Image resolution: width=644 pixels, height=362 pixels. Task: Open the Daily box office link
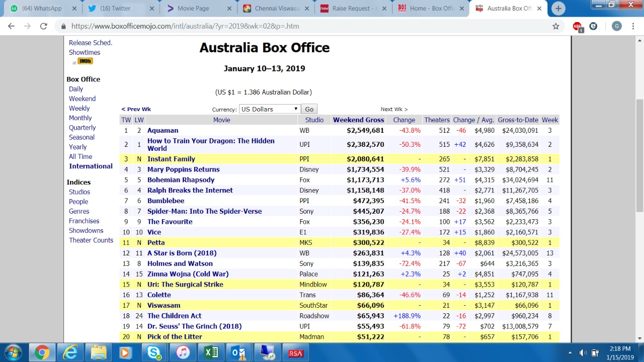(76, 89)
